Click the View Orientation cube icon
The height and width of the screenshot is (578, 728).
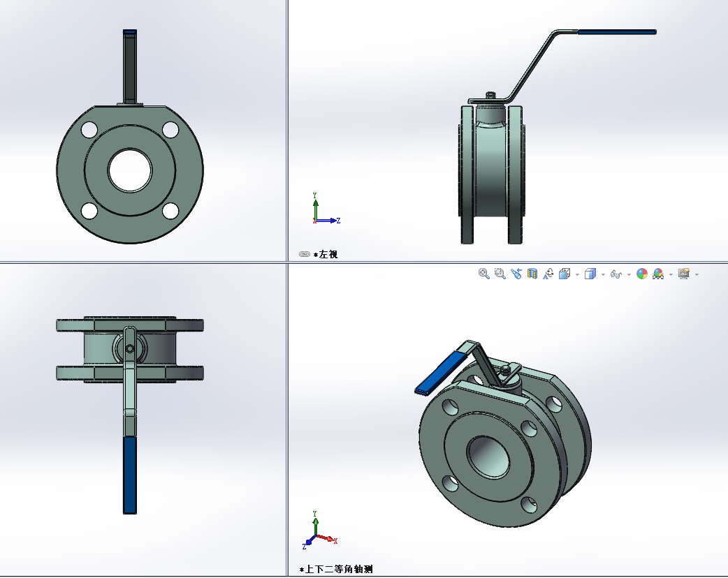[x=565, y=274]
